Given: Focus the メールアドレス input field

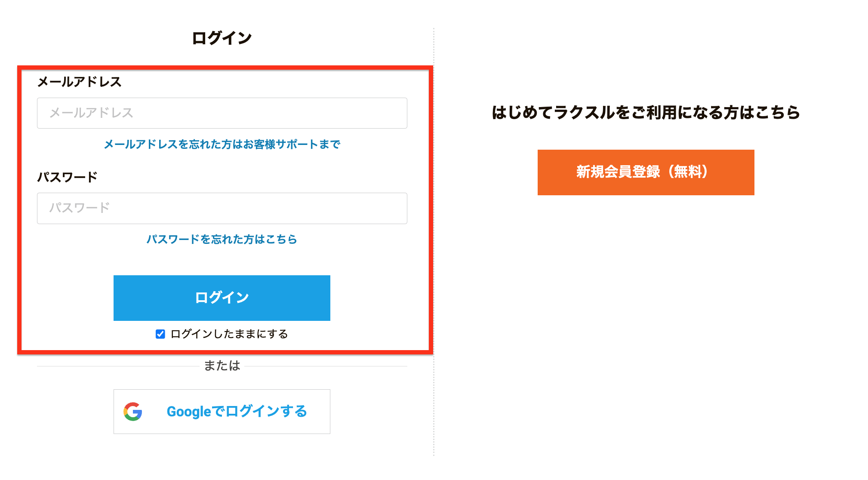Looking at the screenshot, I should [x=222, y=113].
